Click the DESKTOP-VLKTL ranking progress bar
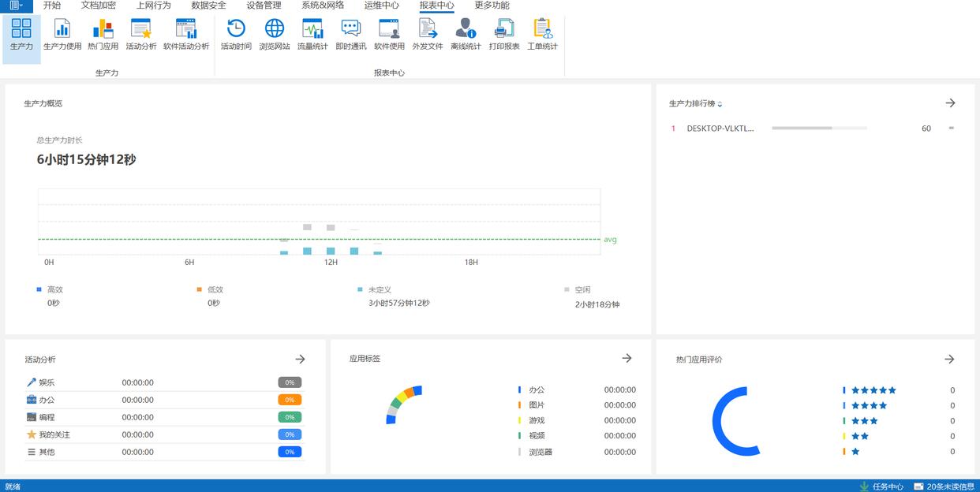The height and width of the screenshot is (492, 980). coord(819,128)
